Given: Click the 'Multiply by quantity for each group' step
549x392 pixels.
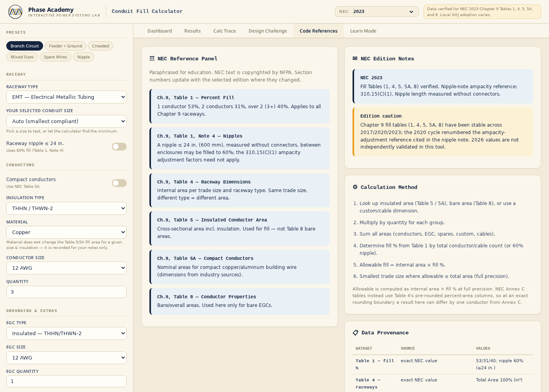Looking at the screenshot, I should (x=402, y=223).
